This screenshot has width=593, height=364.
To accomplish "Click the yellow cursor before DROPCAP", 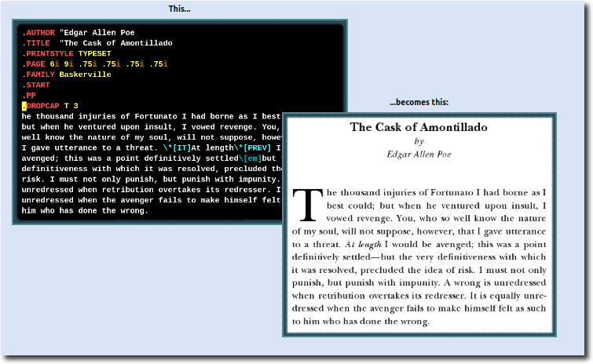I will pyautogui.click(x=24, y=106).
